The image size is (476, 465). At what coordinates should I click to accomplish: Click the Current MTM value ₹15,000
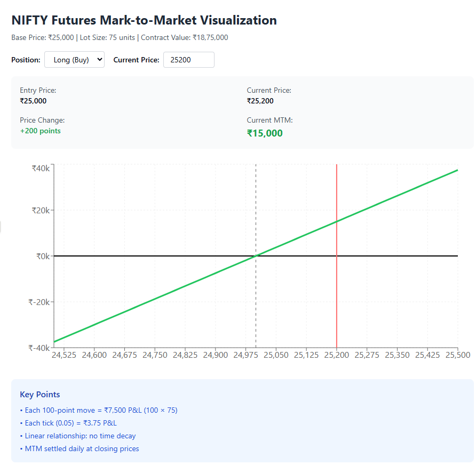point(265,133)
